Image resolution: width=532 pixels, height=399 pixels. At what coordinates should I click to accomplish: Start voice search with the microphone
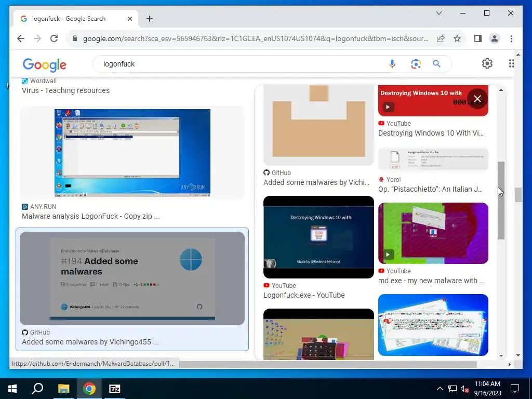(x=392, y=64)
